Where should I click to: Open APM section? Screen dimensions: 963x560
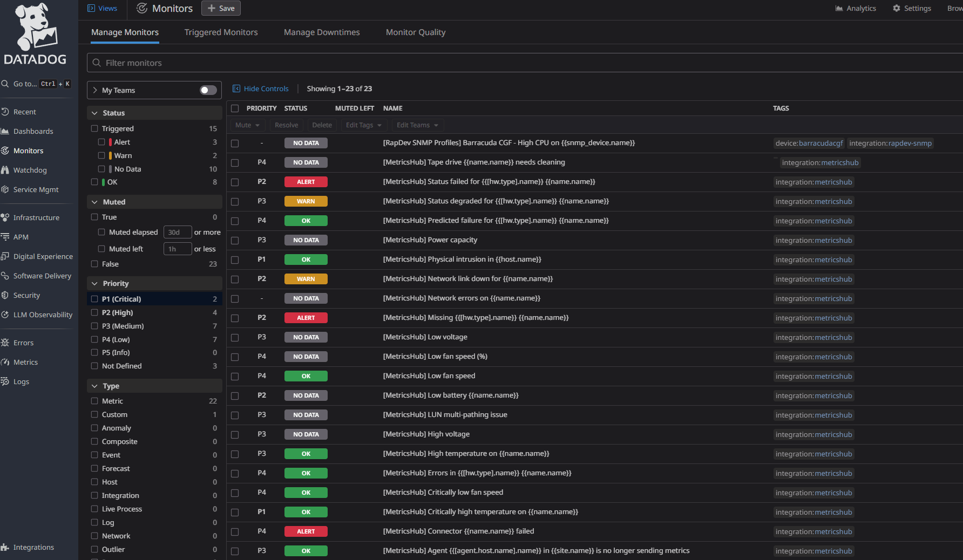[21, 237]
